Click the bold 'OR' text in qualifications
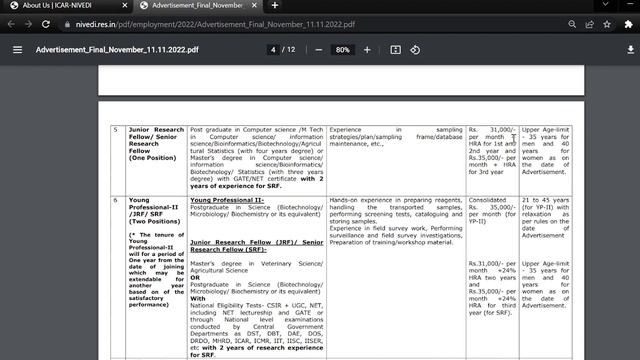Screen dimensions: 640x360 point(195,278)
